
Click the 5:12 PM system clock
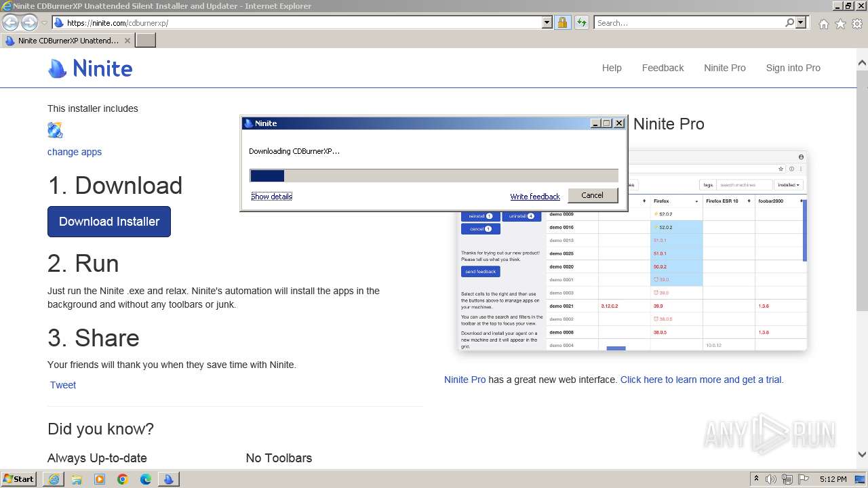pos(833,479)
